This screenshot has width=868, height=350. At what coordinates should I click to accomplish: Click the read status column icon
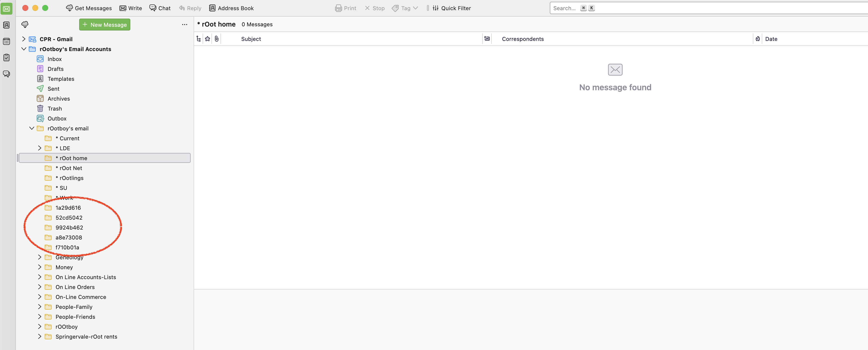487,39
